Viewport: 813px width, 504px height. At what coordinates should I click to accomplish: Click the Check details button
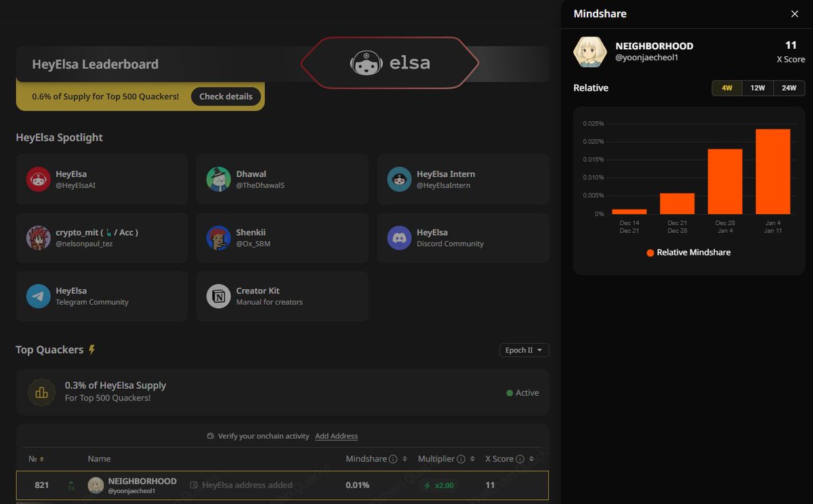tap(226, 96)
